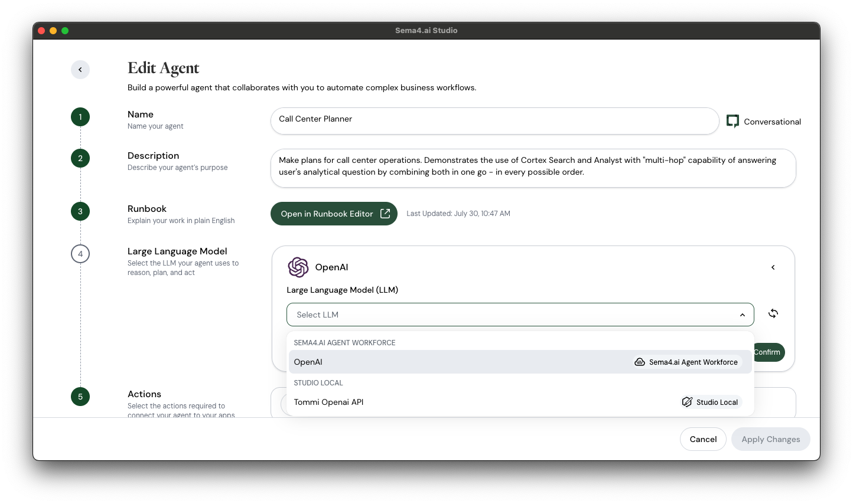Click the Studio Local badge icon
Image resolution: width=853 pixels, height=504 pixels.
[687, 402]
